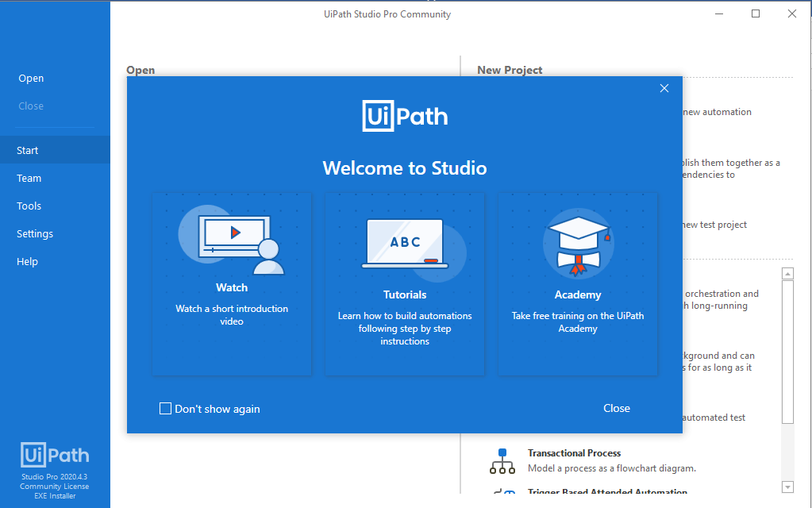This screenshot has height=508, width=812.
Task: Click 'Take free training on the UiPath Academy' text
Action: 578,322
